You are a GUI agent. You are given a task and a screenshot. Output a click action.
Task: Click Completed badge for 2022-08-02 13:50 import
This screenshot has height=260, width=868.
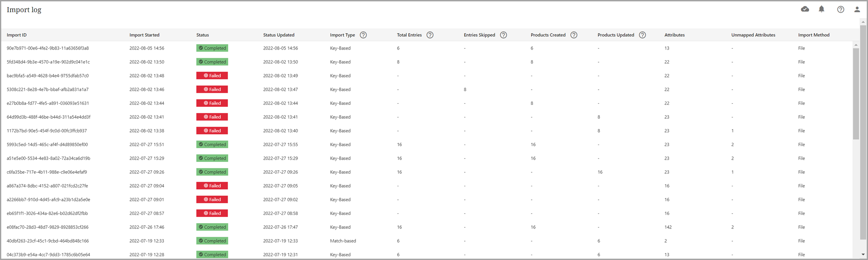[212, 62]
